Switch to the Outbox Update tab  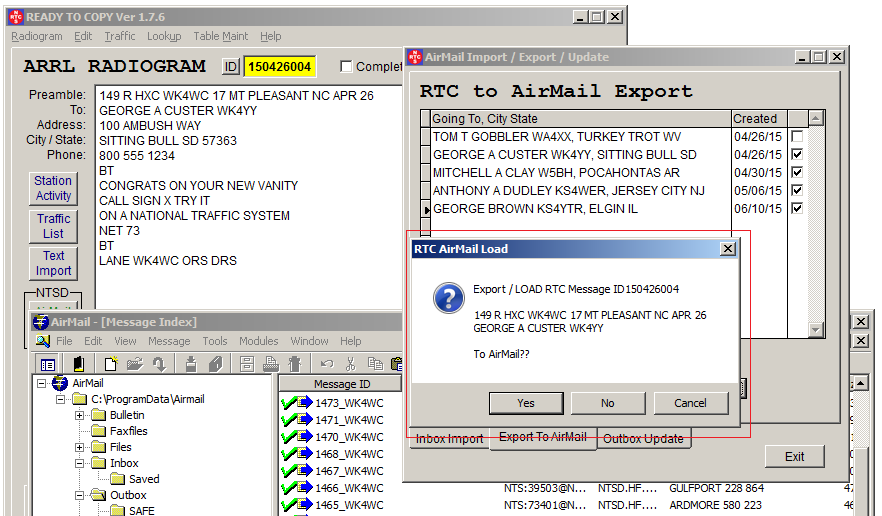pyautogui.click(x=644, y=439)
